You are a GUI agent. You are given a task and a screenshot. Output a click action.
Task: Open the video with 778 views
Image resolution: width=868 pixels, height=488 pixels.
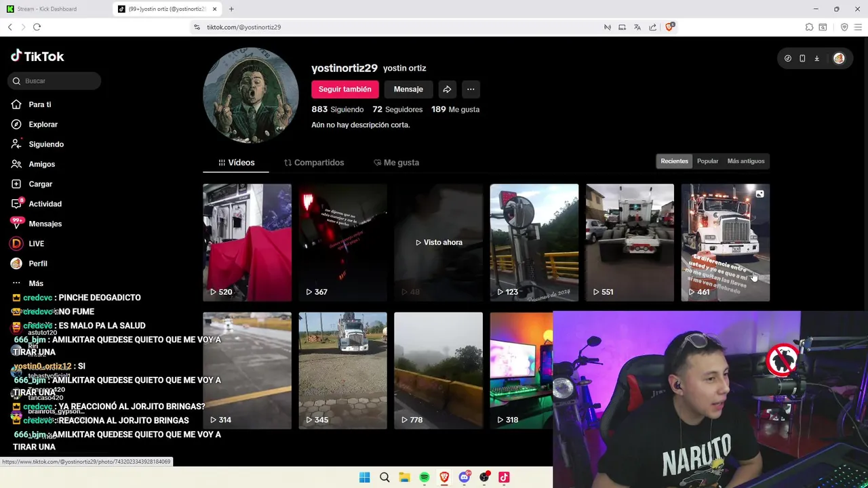click(x=438, y=371)
